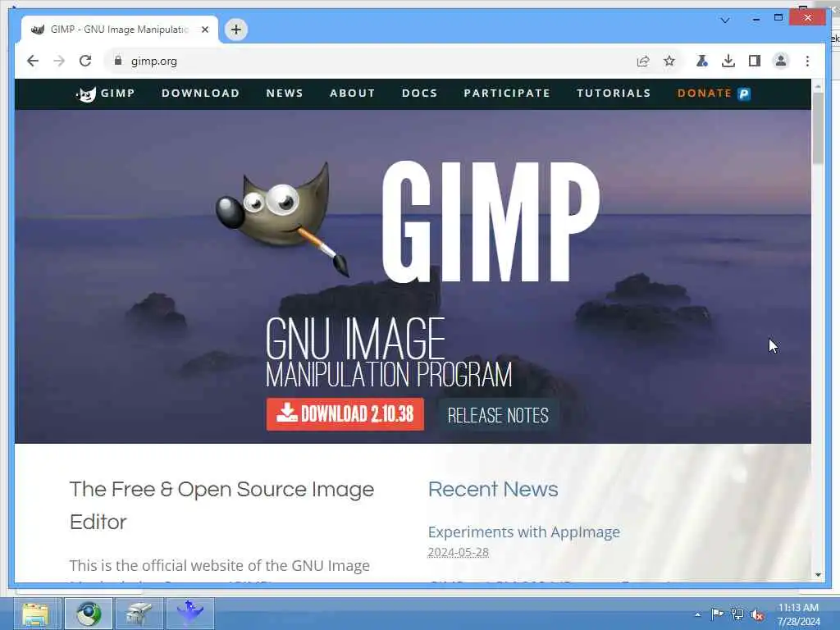Open File Explorer from the taskbar
840x630 pixels.
[35, 614]
